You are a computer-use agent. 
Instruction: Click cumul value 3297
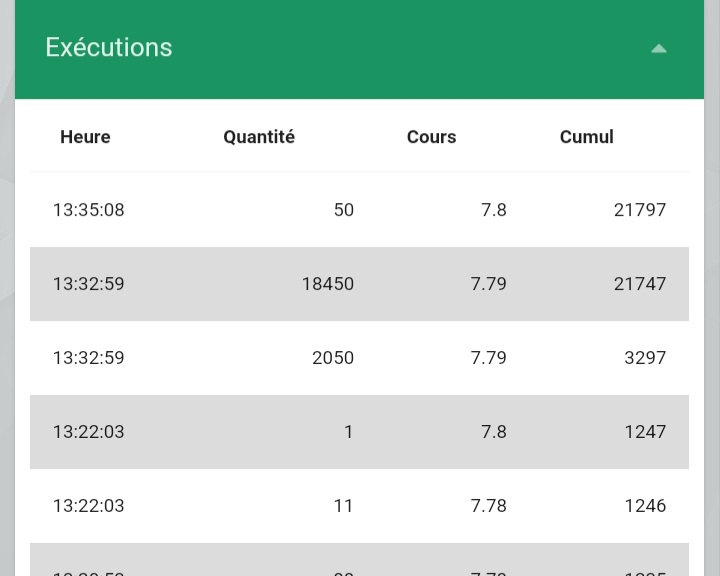pos(645,358)
